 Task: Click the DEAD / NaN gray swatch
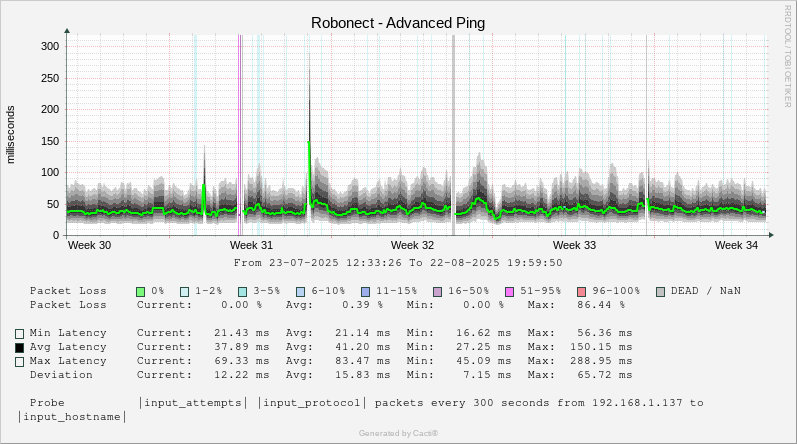click(x=660, y=292)
